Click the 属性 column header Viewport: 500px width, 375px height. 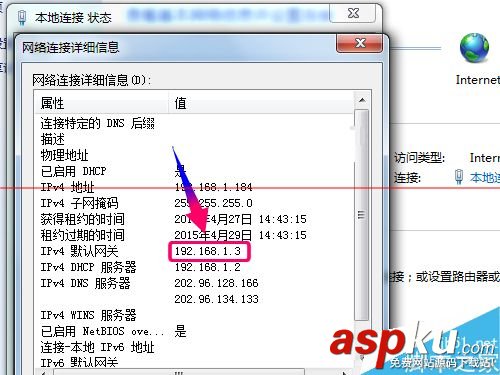coord(102,103)
